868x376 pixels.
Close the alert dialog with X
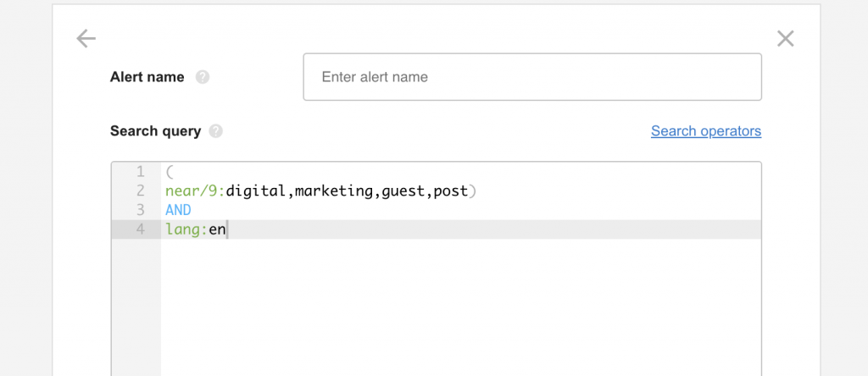[x=786, y=38]
